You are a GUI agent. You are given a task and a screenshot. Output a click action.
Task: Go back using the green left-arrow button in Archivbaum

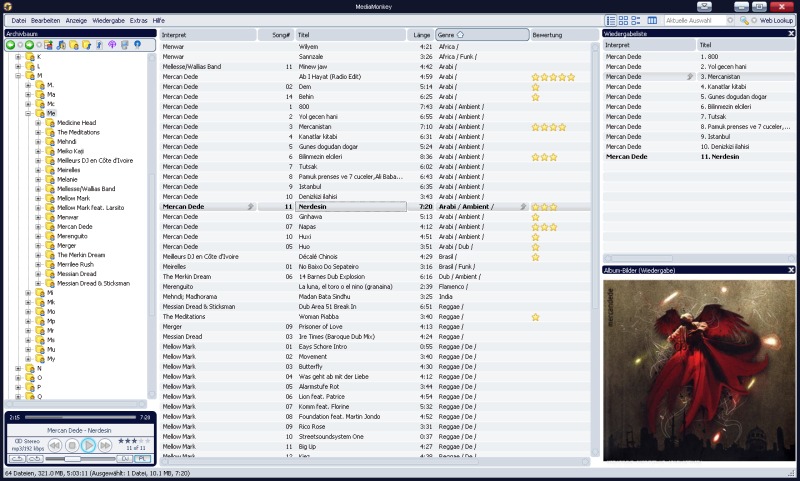click(10, 45)
